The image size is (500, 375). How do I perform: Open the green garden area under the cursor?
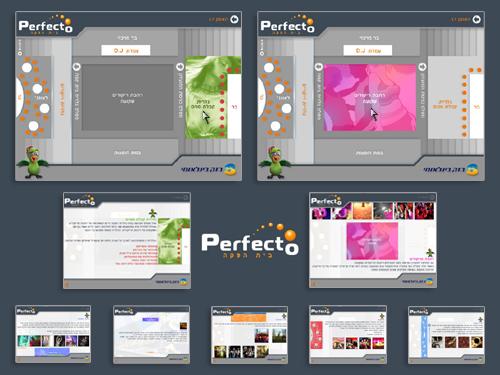(206, 97)
